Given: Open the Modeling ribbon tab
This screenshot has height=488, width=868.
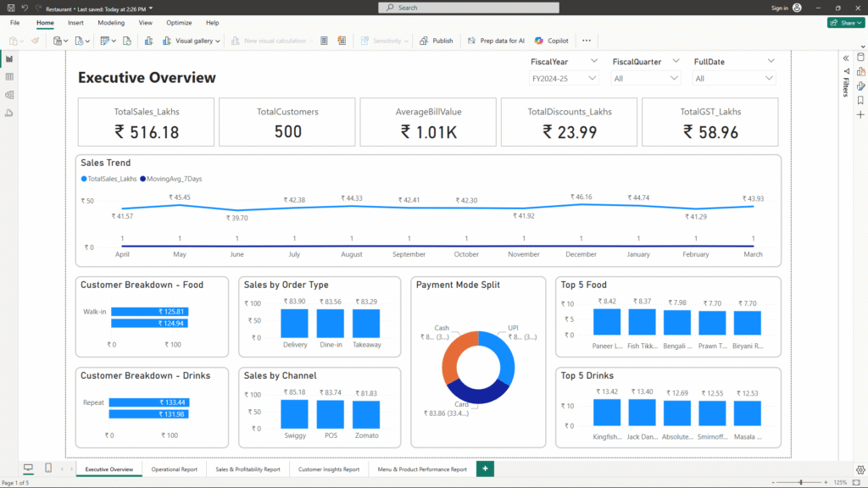Looking at the screenshot, I should [x=110, y=23].
